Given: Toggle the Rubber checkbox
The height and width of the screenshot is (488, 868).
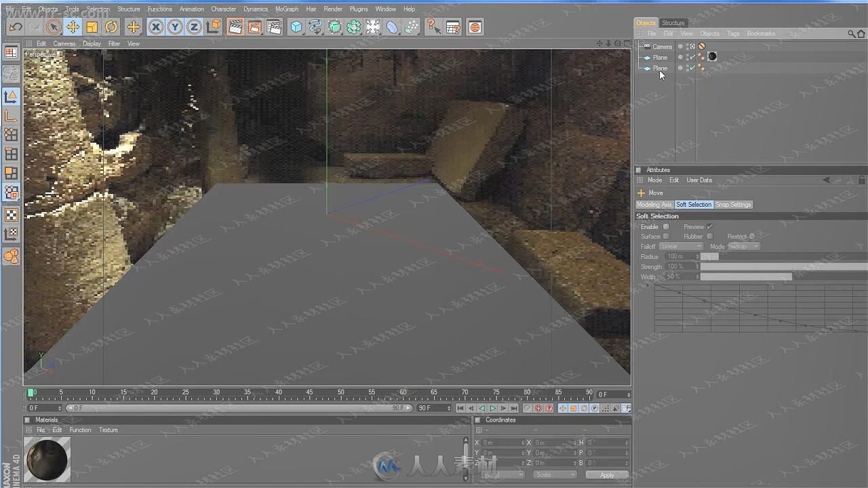Looking at the screenshot, I should click(x=709, y=237).
